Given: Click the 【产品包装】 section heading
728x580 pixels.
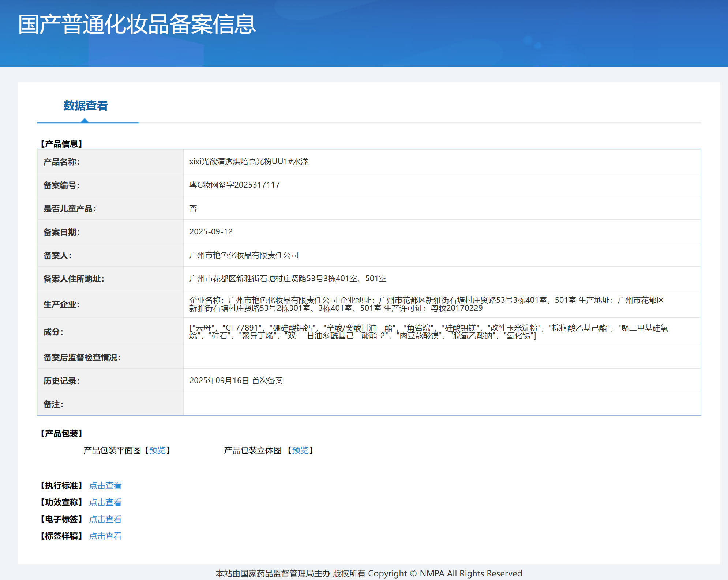Looking at the screenshot, I should [x=61, y=433].
